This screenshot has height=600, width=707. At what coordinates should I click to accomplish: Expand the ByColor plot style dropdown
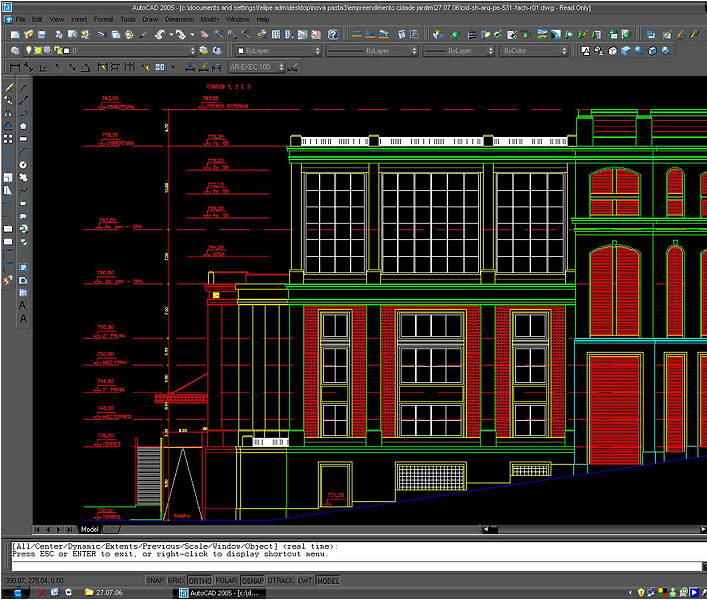pyautogui.click(x=534, y=50)
